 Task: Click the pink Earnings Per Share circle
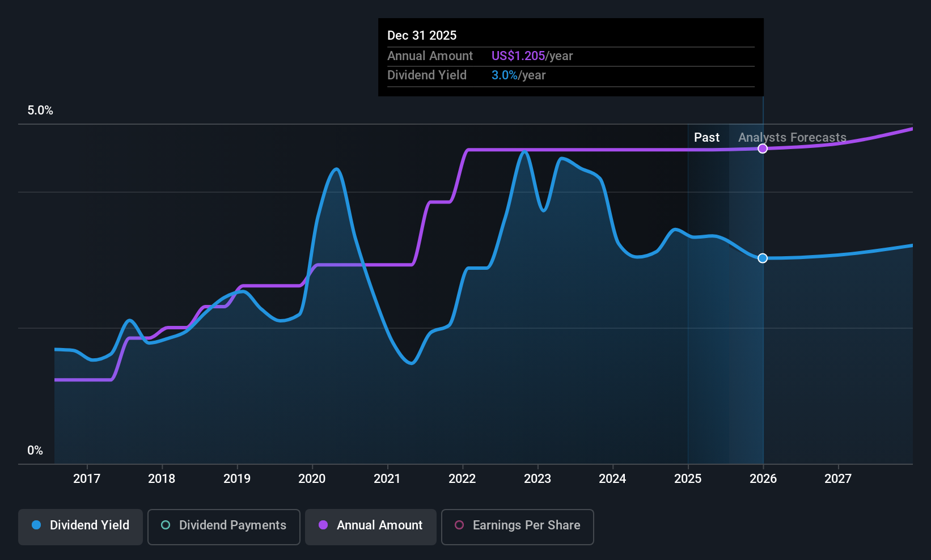pyautogui.click(x=459, y=525)
